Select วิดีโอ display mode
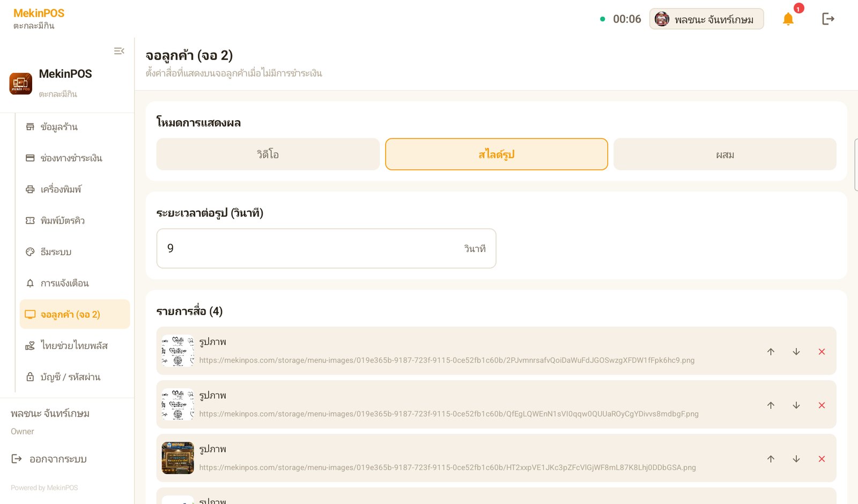Image resolution: width=858 pixels, height=504 pixels. 268,154
